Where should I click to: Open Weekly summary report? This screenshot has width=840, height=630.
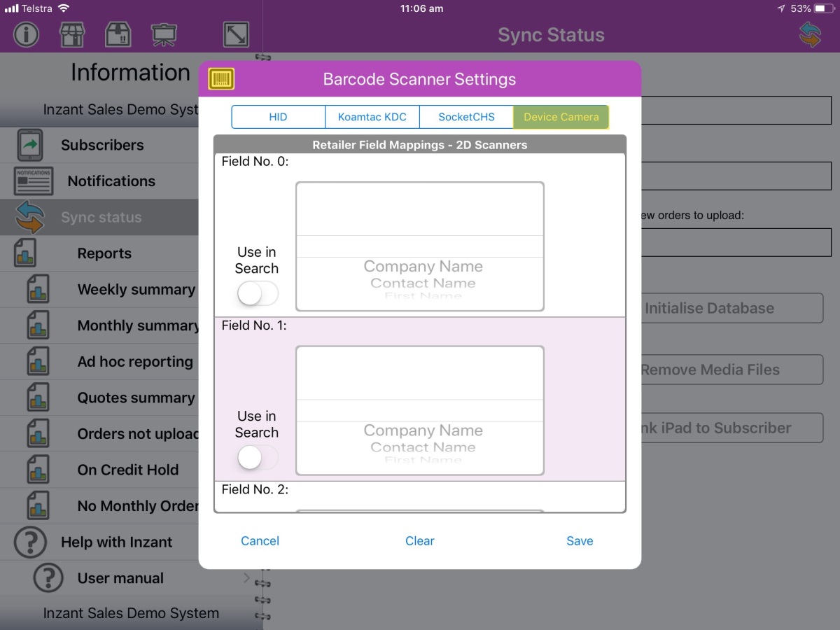click(136, 289)
